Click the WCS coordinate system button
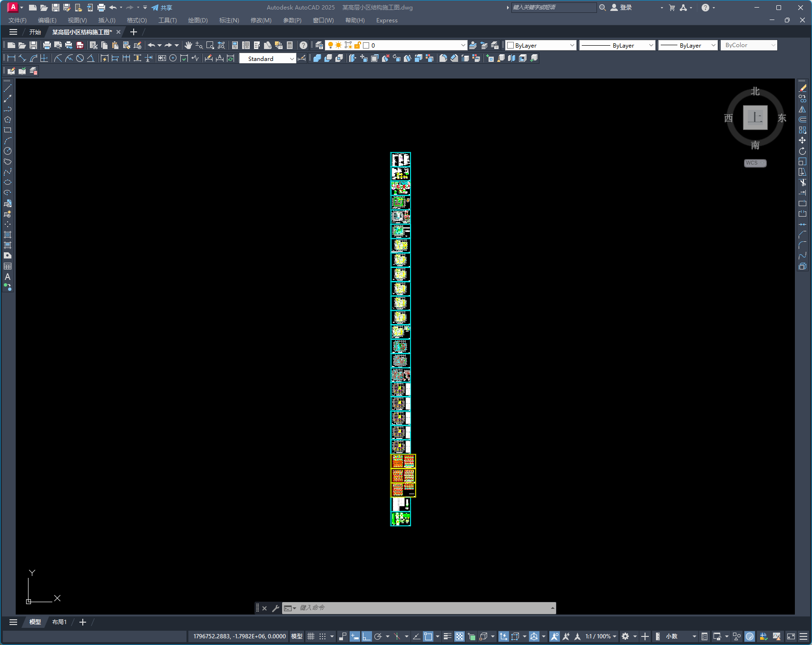This screenshot has width=812, height=645. [755, 163]
